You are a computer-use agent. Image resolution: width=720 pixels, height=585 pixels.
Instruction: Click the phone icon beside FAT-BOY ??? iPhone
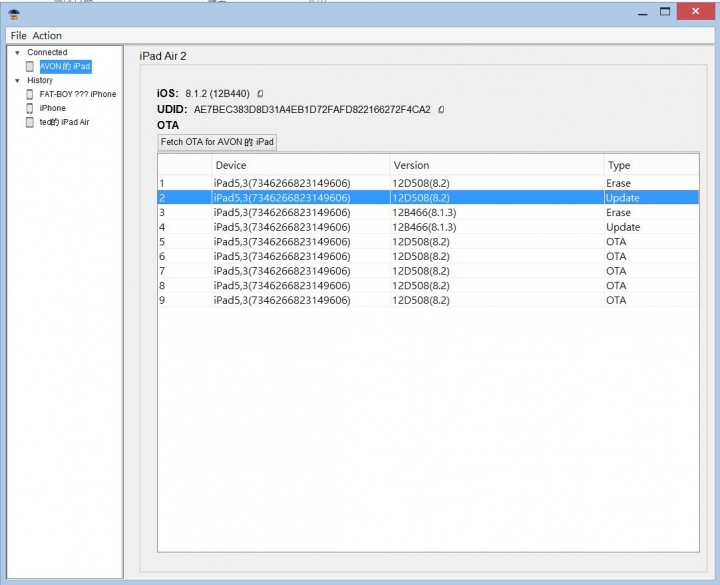(x=30, y=94)
